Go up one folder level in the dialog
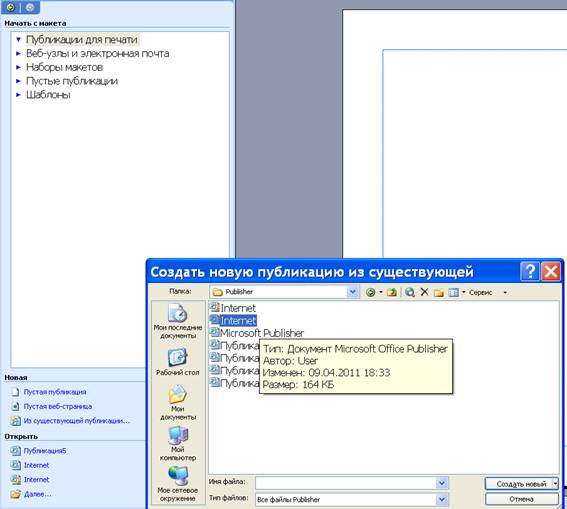 click(x=392, y=292)
